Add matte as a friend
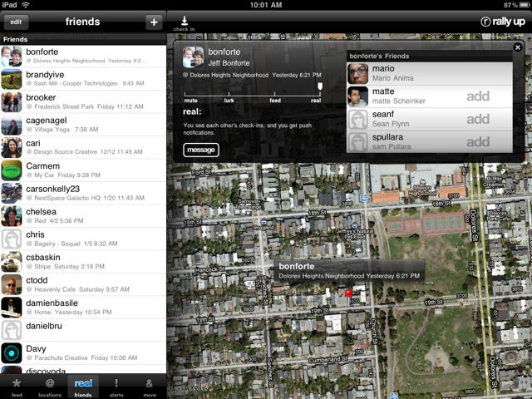Screen dimensions: 532x399 (477, 96)
